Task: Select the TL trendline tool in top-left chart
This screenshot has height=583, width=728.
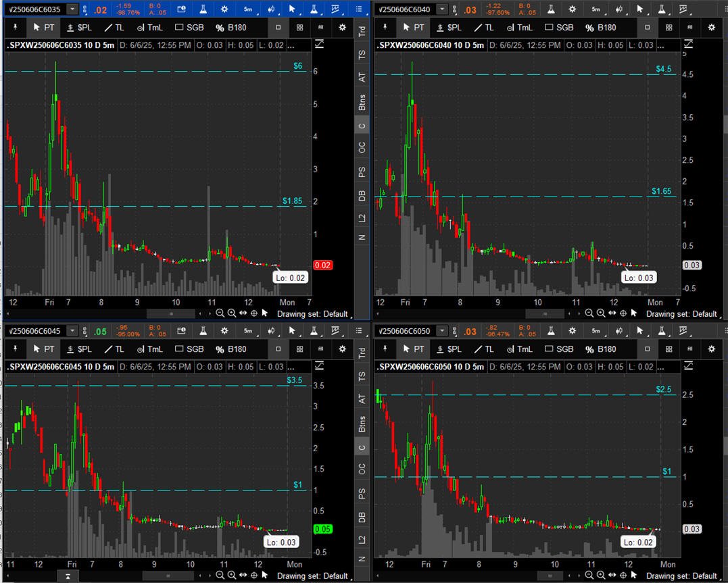Action: tap(114, 28)
